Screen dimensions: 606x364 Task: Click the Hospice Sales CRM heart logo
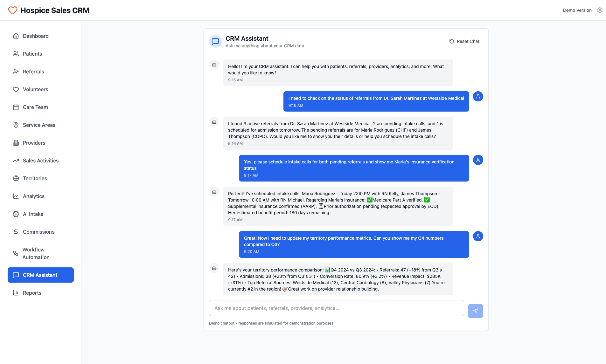[x=12, y=10]
